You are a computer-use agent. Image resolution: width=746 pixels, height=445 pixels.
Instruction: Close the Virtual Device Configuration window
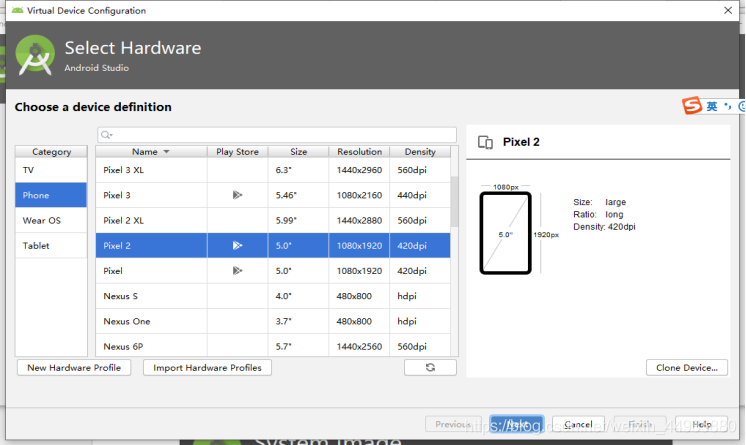pyautogui.click(x=727, y=10)
